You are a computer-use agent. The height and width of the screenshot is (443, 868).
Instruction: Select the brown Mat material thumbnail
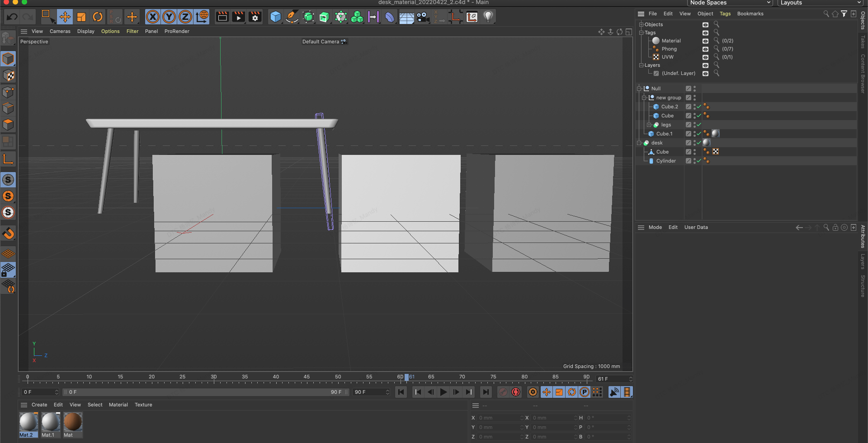(x=72, y=424)
